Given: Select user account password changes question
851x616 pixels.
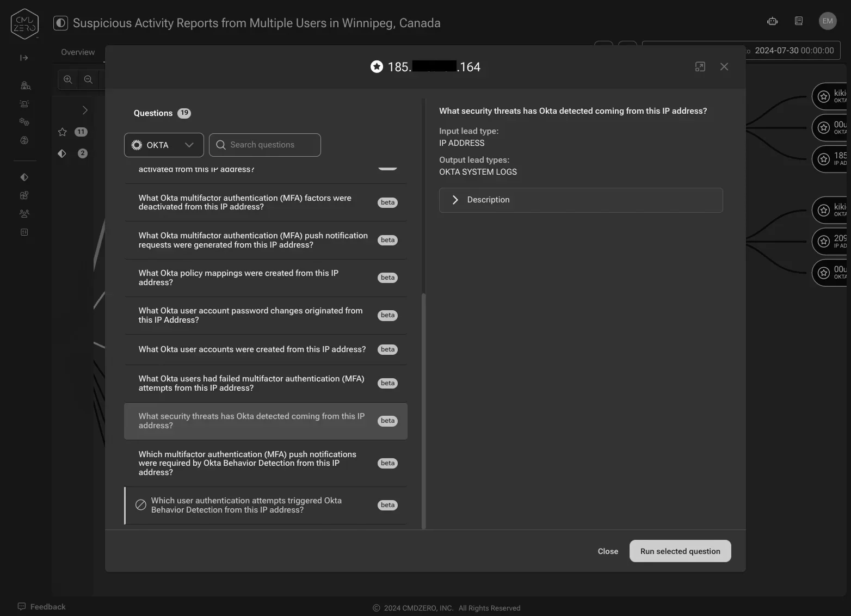Looking at the screenshot, I should tap(266, 315).
